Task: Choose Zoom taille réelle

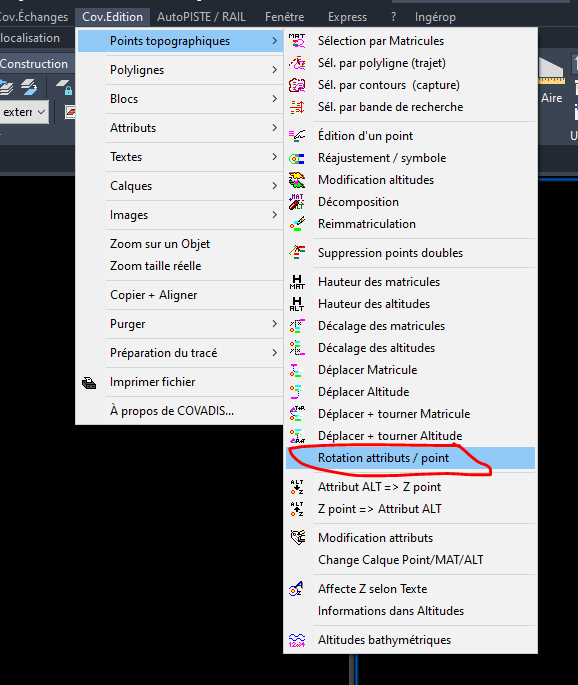Action: (156, 266)
